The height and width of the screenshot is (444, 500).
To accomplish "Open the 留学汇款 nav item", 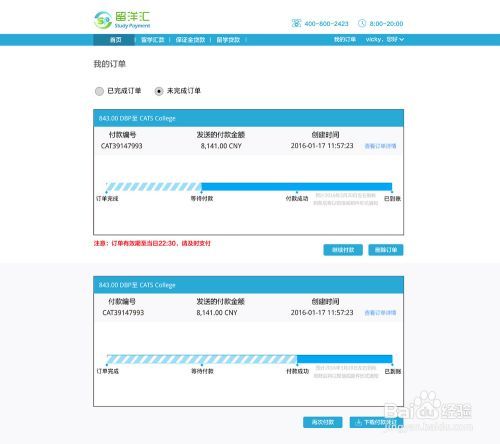I will tap(153, 40).
